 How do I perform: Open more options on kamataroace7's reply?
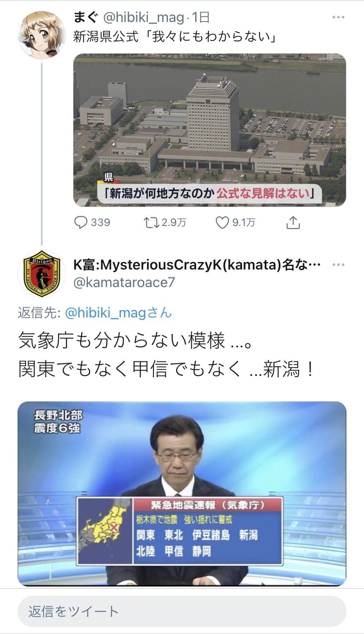click(x=338, y=265)
